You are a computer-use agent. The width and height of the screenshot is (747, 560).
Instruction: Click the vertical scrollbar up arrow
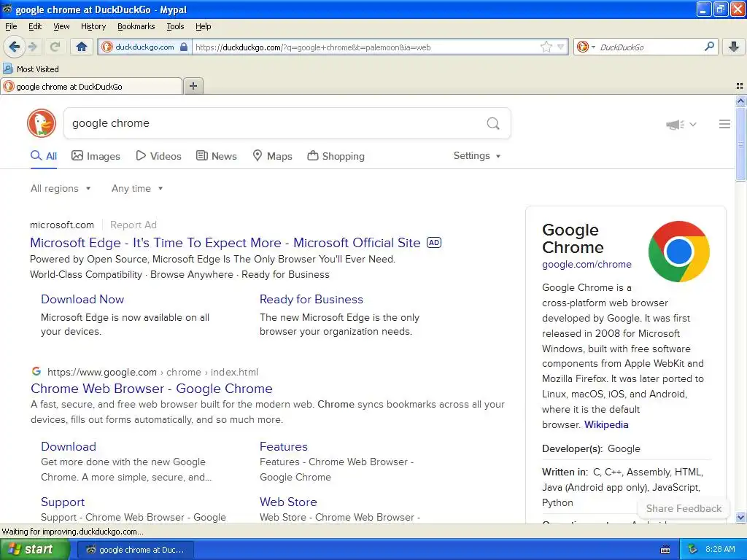click(x=740, y=101)
